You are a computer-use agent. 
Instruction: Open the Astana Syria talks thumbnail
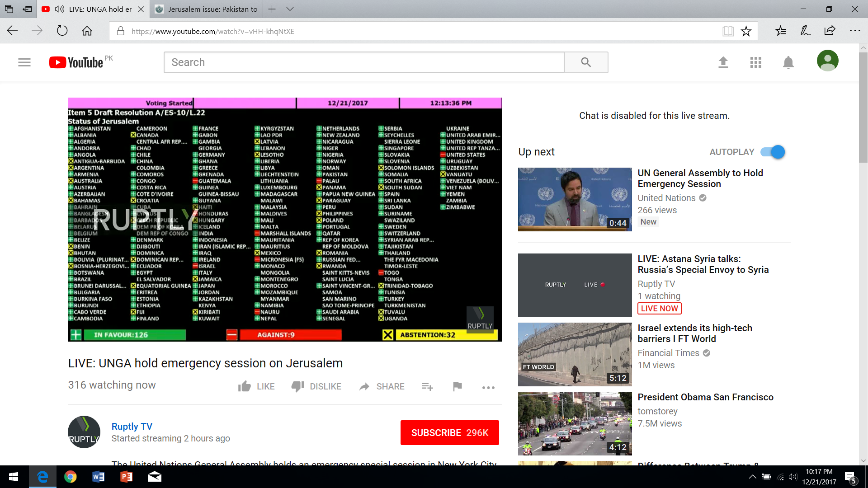pos(575,285)
